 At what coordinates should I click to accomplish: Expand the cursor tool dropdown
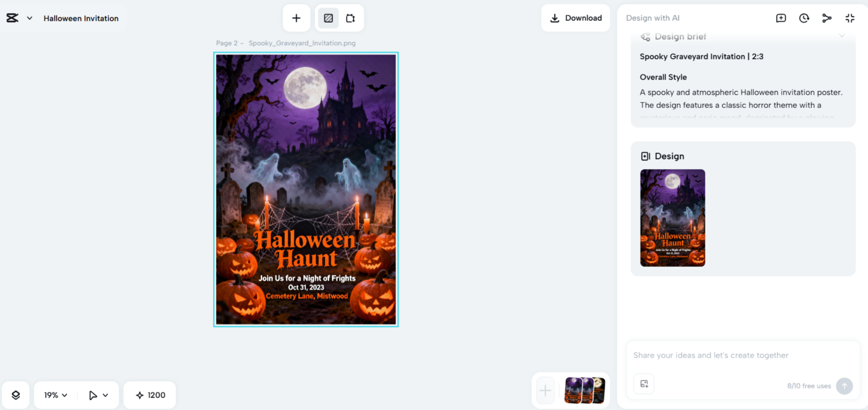click(x=106, y=395)
